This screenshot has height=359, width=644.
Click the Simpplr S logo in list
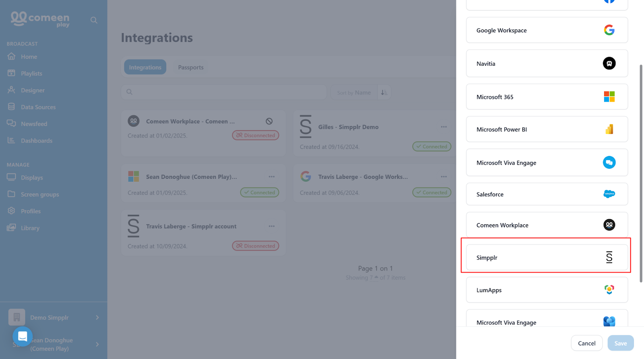click(609, 257)
